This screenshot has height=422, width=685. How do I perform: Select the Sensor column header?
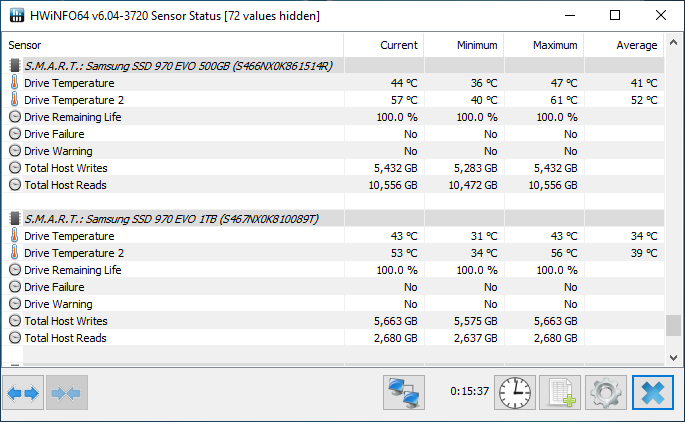click(x=173, y=45)
